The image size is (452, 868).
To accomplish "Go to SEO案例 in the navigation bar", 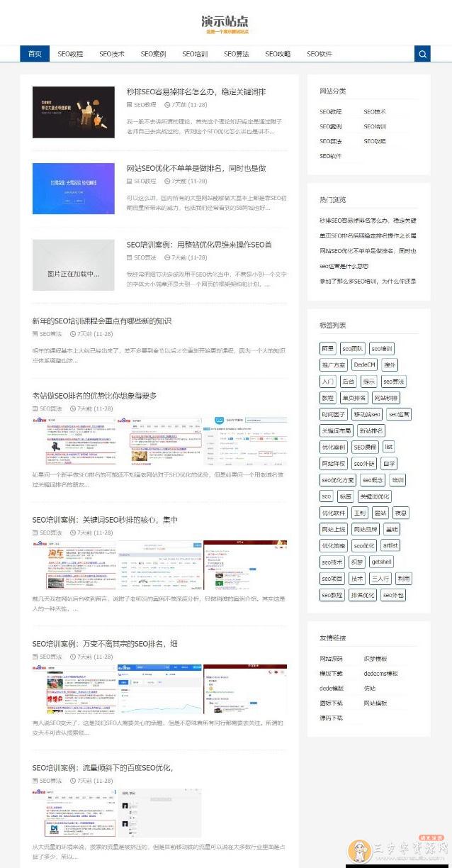I will [x=153, y=54].
